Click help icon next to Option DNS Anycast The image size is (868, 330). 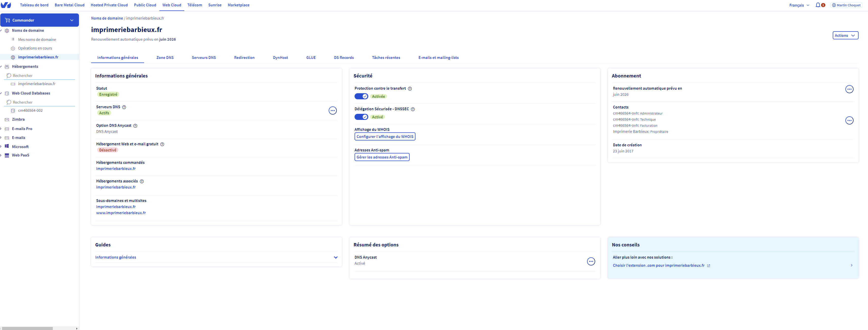pyautogui.click(x=135, y=126)
